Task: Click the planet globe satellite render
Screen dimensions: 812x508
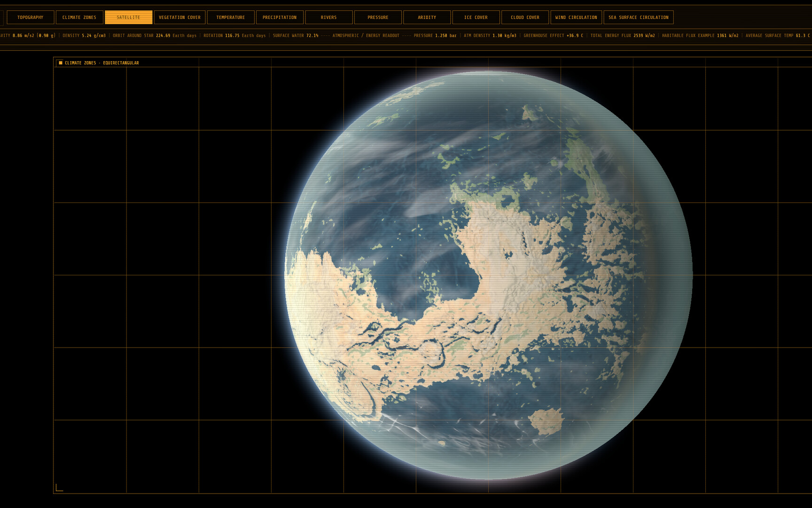Action: pos(488,275)
